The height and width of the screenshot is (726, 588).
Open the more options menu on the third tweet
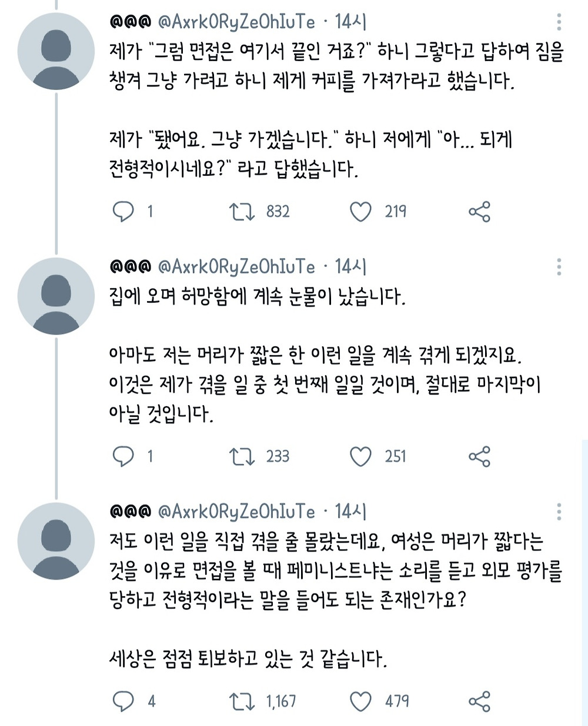(559, 511)
